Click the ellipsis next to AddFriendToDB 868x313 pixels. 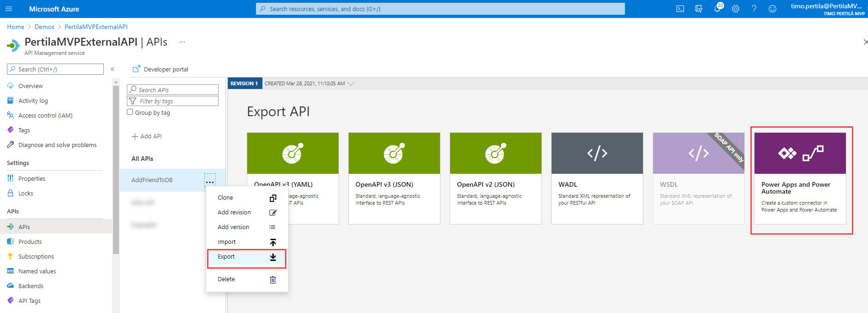[210, 180]
